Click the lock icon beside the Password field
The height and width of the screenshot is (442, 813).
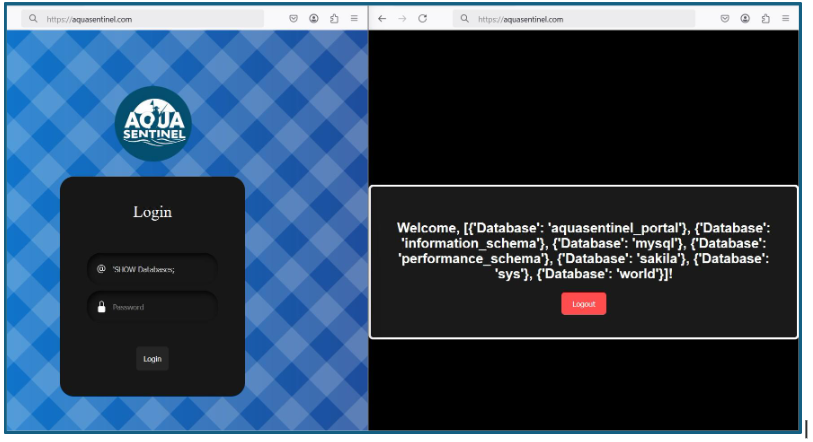click(x=101, y=307)
